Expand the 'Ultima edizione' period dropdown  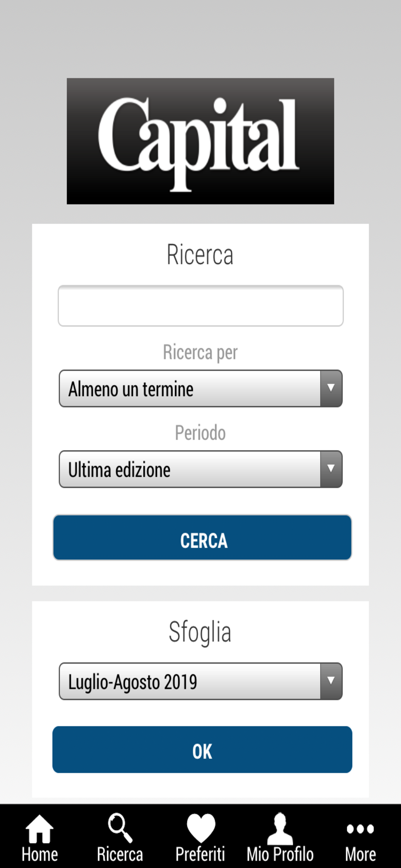click(x=190, y=469)
